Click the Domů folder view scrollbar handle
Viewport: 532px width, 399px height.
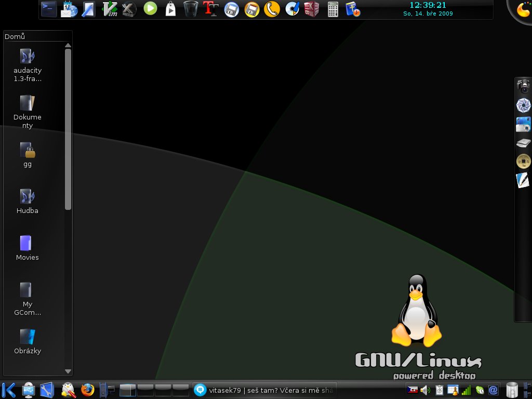coord(68,129)
